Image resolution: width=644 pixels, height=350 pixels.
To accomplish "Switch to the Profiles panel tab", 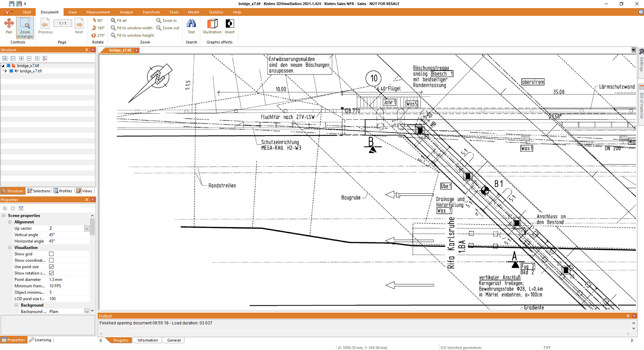I will tap(63, 191).
